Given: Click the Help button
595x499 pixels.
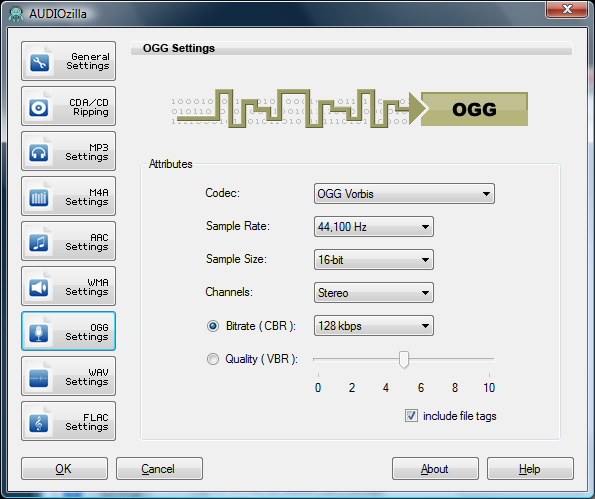Looking at the screenshot, I should click(530, 469).
